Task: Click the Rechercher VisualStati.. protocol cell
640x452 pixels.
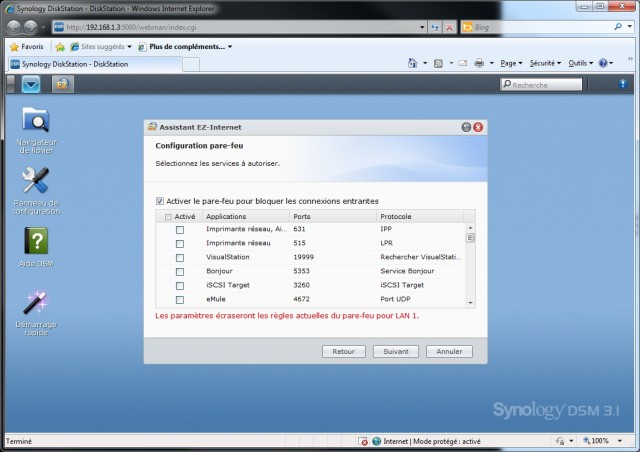Action: [420, 257]
